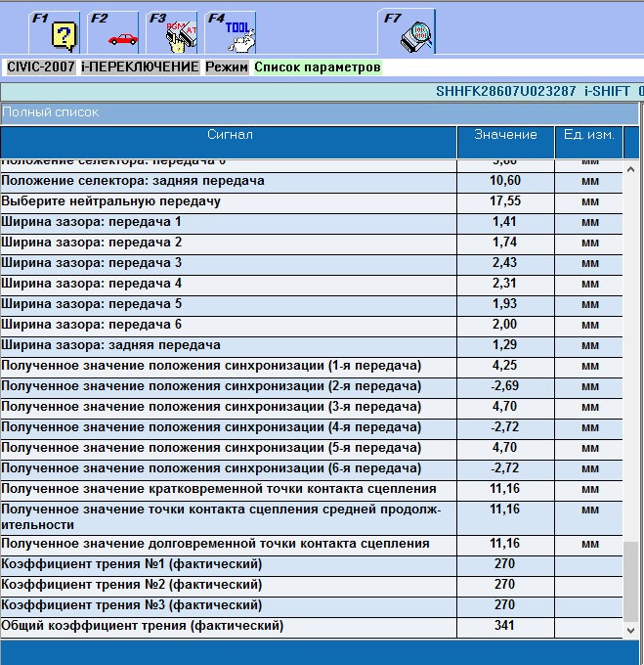Click value 1,74 in the table

[504, 243]
